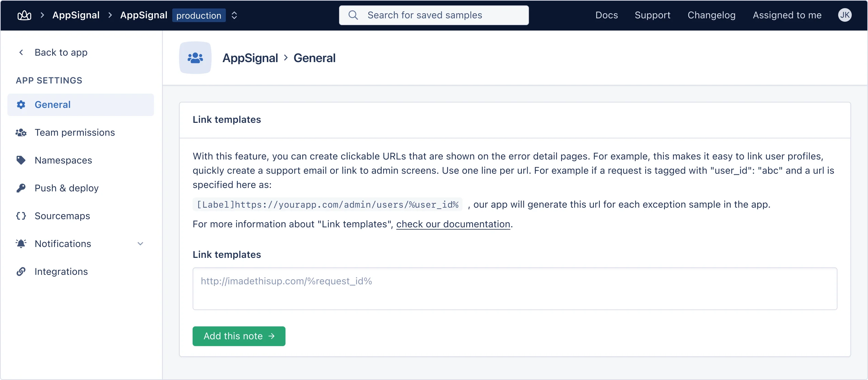The width and height of the screenshot is (868, 380).
Task: Click the Back to app arrow
Action: click(21, 52)
